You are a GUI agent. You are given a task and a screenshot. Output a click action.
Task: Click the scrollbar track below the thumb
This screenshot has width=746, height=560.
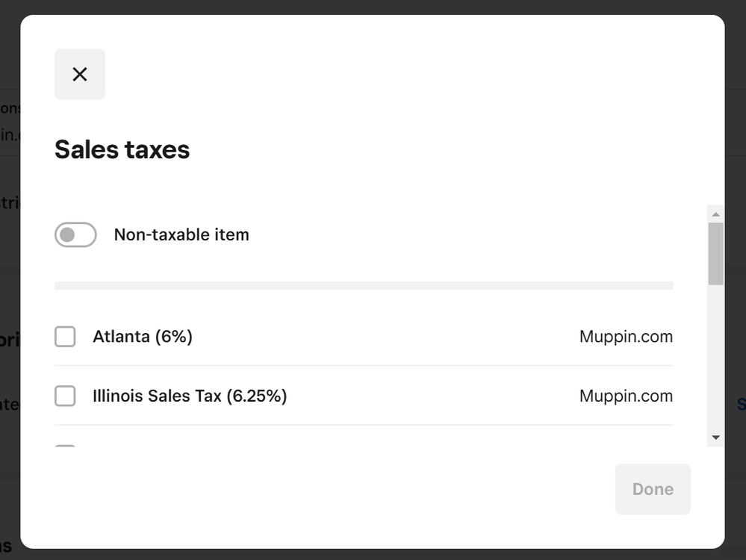click(716, 358)
